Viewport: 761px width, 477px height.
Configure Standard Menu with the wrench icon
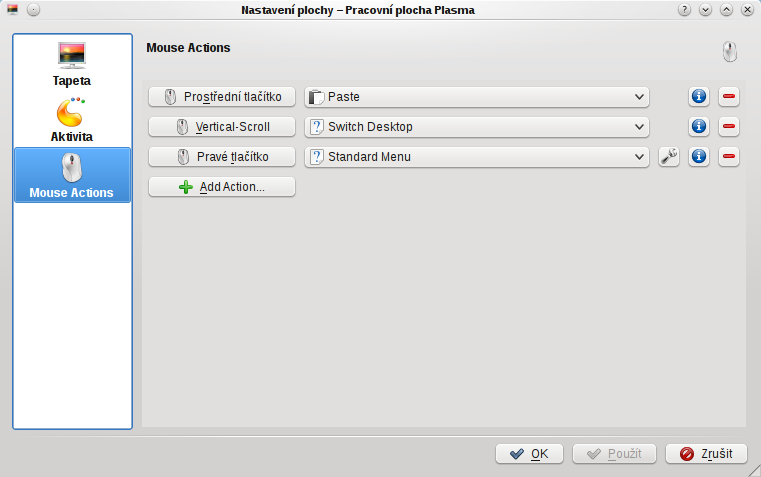(x=669, y=157)
